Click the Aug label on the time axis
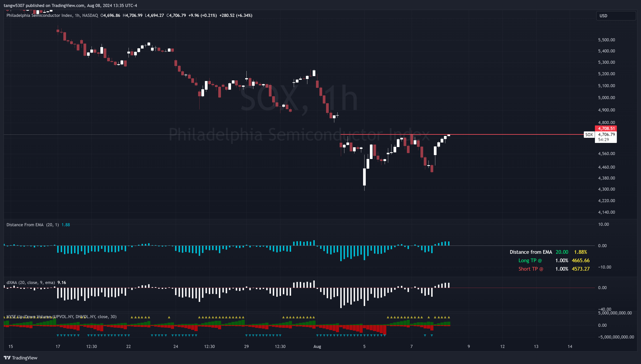Image resolution: width=641 pixels, height=364 pixels. pyautogui.click(x=317, y=347)
